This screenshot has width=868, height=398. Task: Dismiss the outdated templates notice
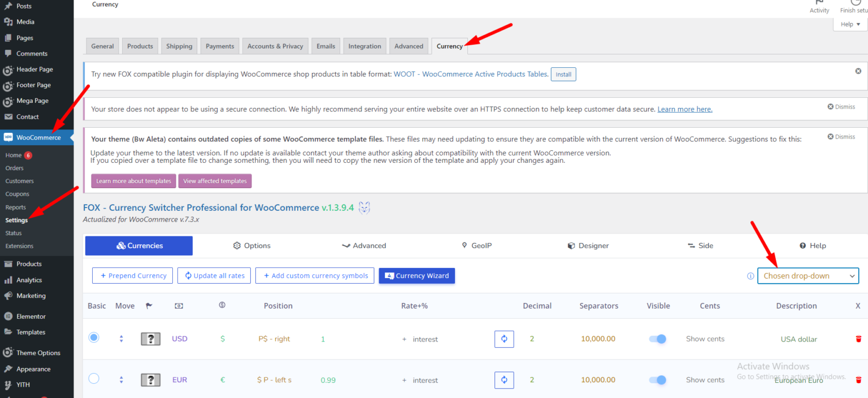841,136
